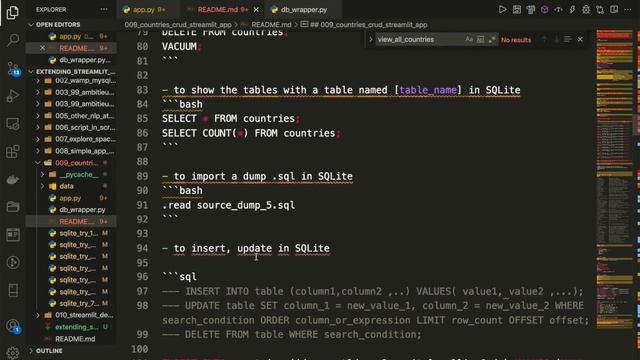Expand replace field with find widget chevron

pyautogui.click(x=371, y=40)
